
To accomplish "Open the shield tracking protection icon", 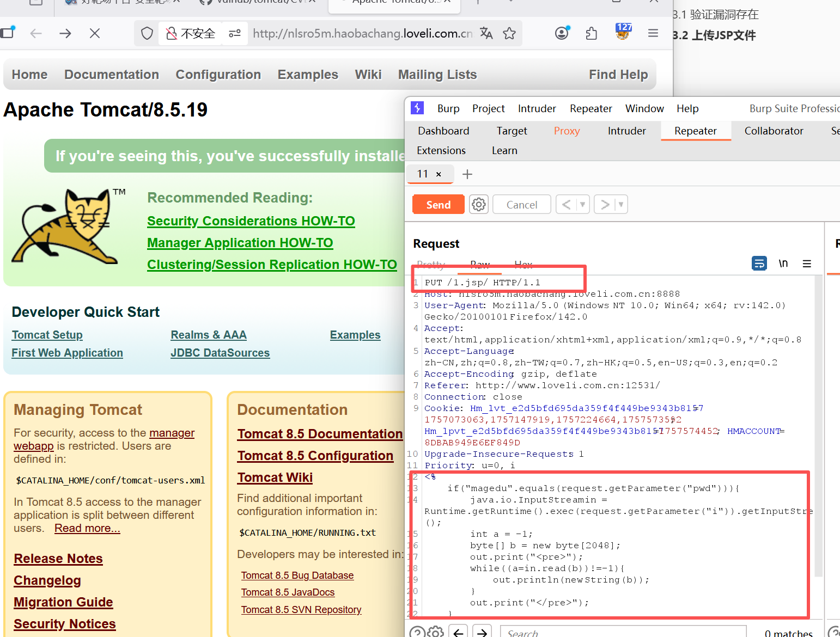I will point(147,34).
